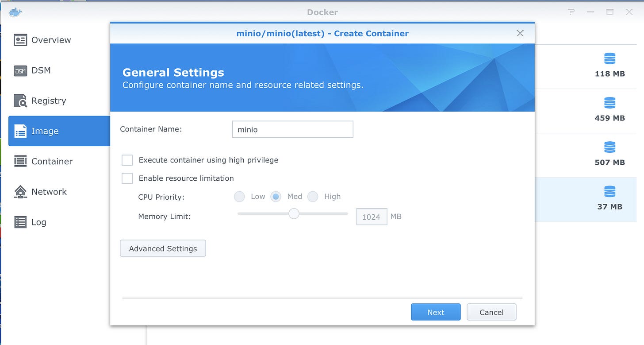This screenshot has width=644, height=345.
Task: Check Enable resource limitation box
Action: pyautogui.click(x=127, y=178)
